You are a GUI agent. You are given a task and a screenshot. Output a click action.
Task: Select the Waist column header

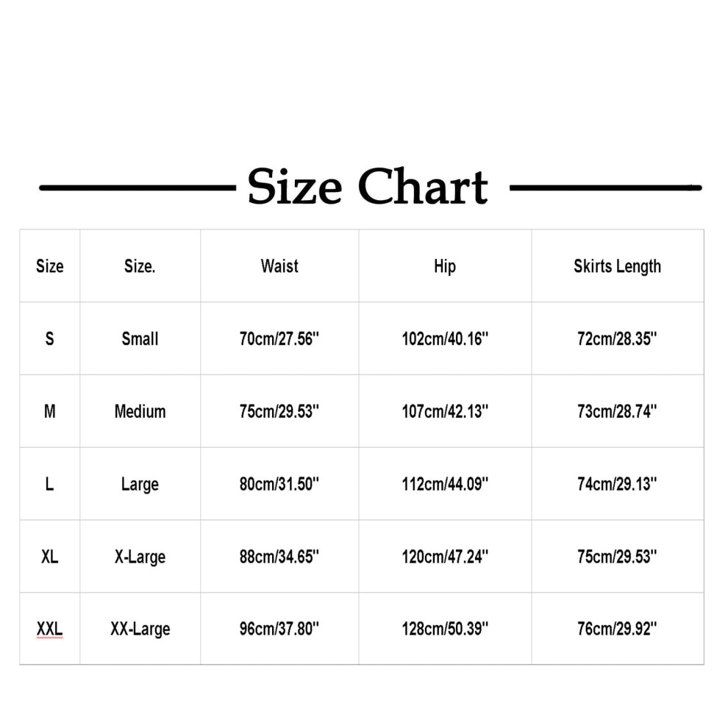click(x=279, y=266)
